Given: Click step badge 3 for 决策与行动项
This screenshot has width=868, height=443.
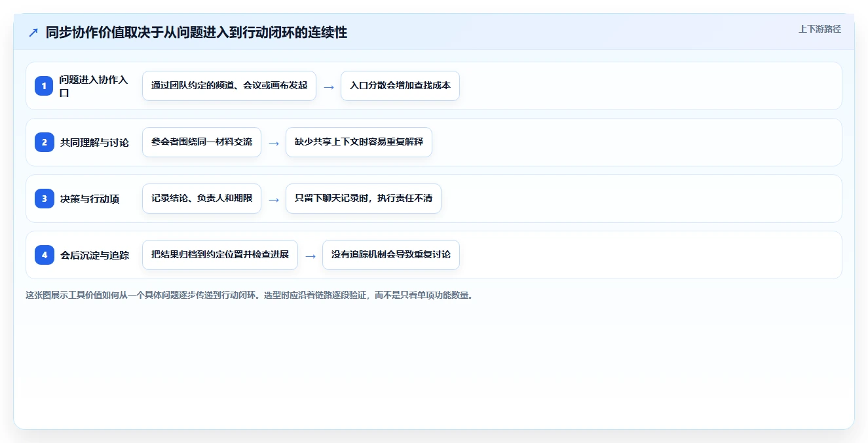Looking at the screenshot, I should (44, 199).
